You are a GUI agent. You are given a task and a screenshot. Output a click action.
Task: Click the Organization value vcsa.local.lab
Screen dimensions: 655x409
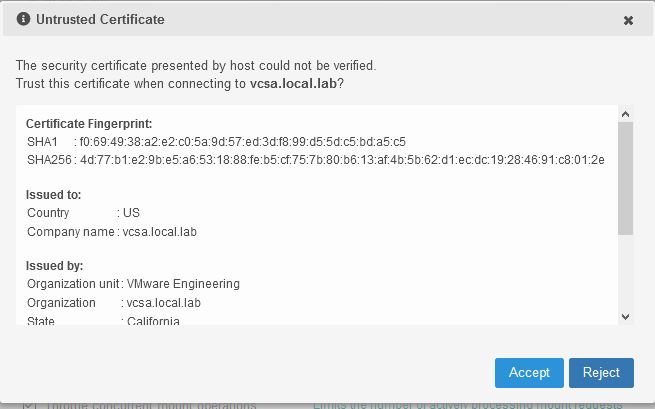[x=163, y=303]
